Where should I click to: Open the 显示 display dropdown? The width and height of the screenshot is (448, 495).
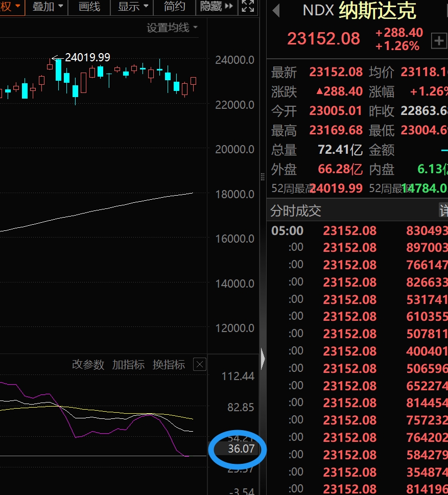(133, 7)
